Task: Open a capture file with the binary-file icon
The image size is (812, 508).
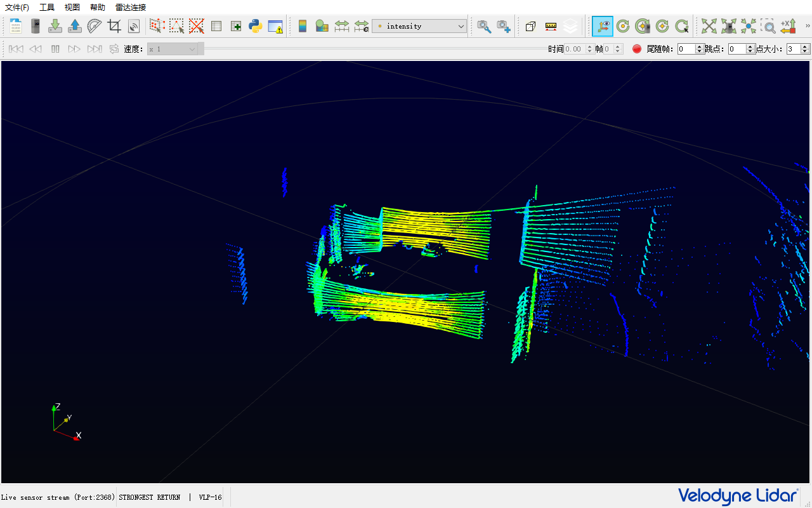Action: pyautogui.click(x=16, y=26)
